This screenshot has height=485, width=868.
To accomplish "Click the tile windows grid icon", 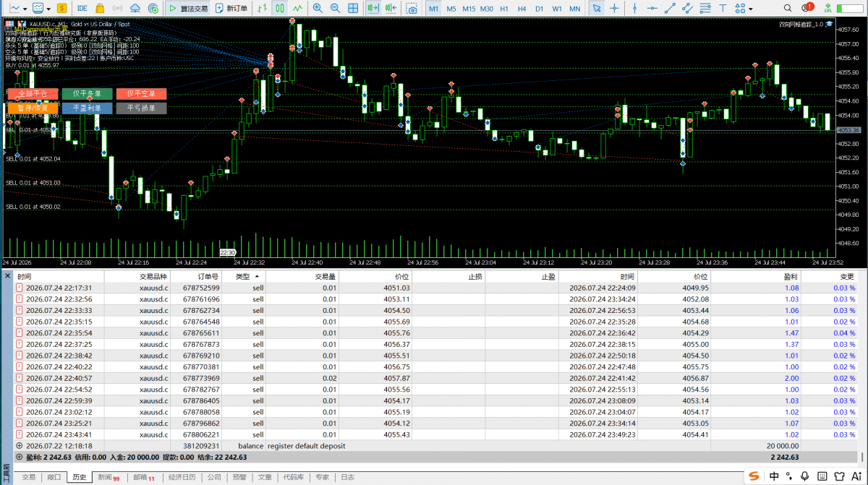I will pyautogui.click(x=352, y=9).
